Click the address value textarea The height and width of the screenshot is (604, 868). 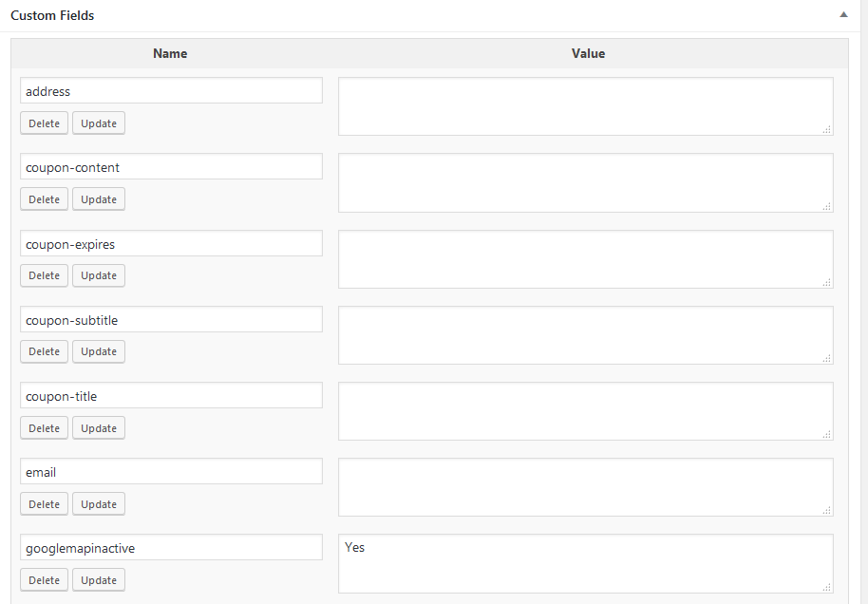click(x=585, y=106)
